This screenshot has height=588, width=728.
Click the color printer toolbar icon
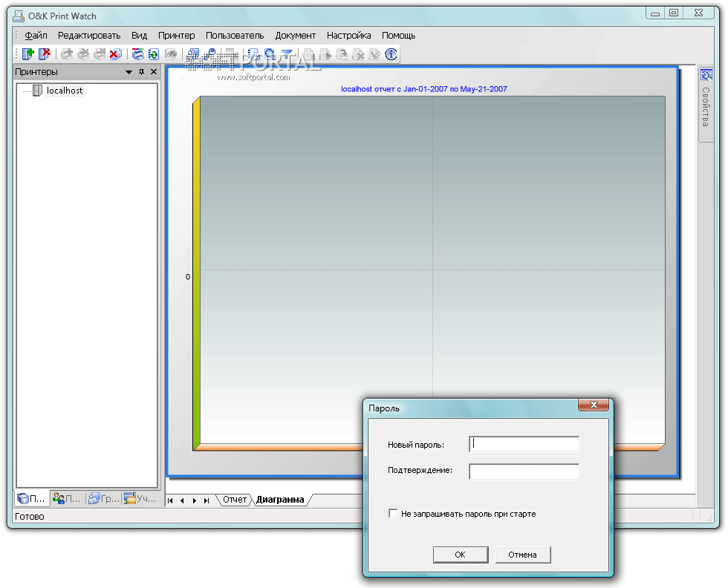[138, 54]
